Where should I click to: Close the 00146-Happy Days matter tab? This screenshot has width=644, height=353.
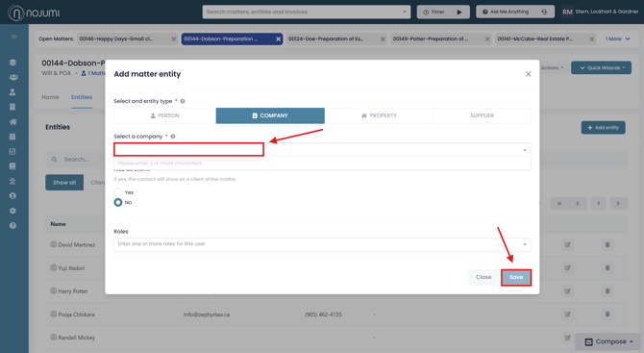[x=174, y=39]
